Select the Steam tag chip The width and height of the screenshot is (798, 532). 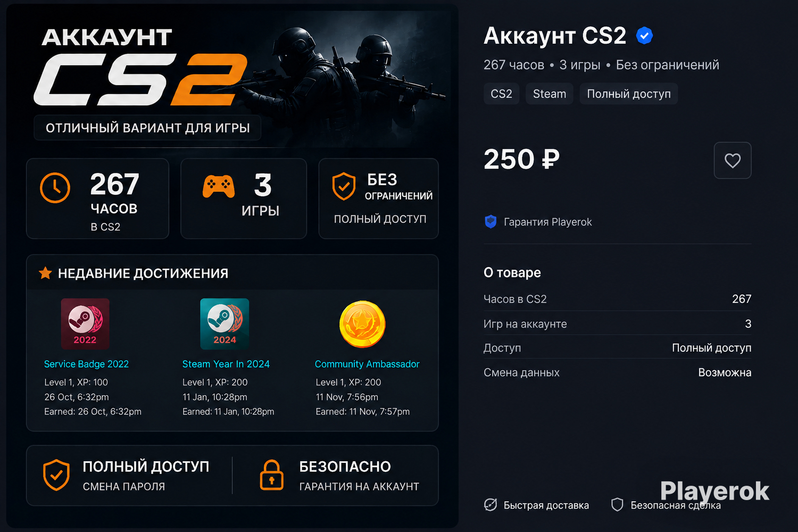click(x=550, y=94)
